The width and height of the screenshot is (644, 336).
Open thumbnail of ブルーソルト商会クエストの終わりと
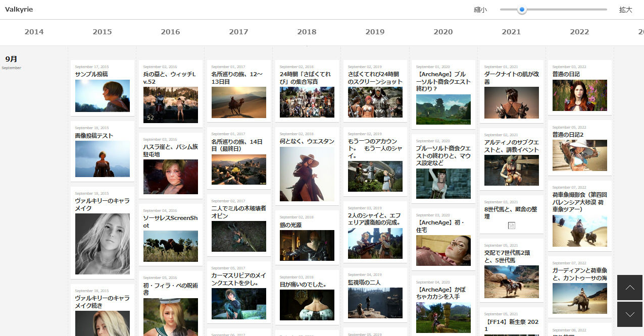(443, 184)
